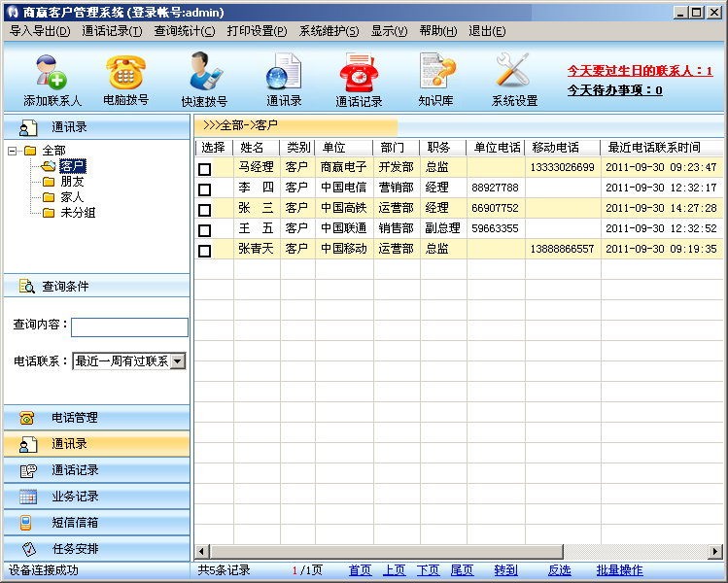
Task: Open the 电脑拨号 telephone dial icon
Action: click(125, 74)
